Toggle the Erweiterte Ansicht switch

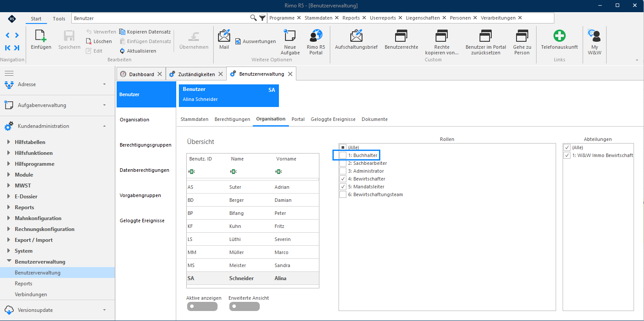pos(245,307)
